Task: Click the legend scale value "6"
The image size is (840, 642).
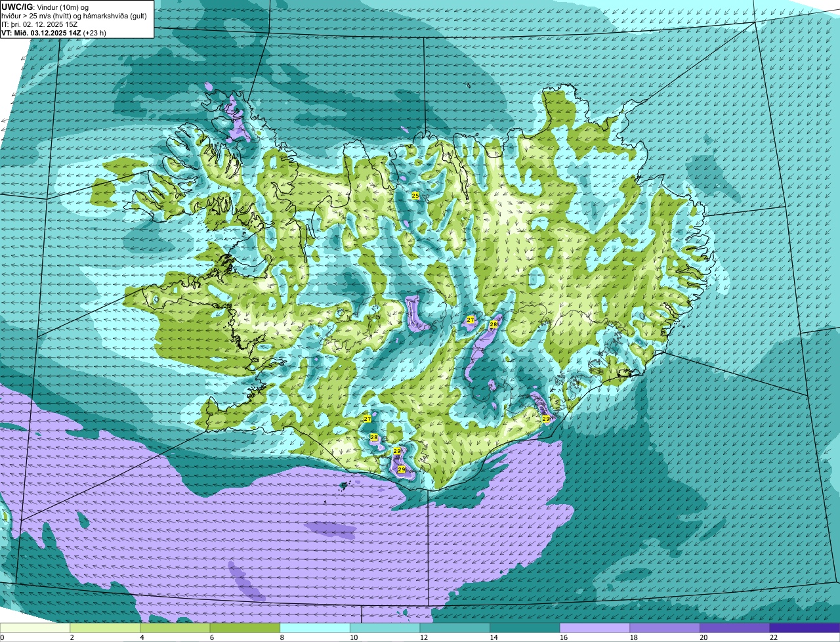Action: pyautogui.click(x=212, y=637)
